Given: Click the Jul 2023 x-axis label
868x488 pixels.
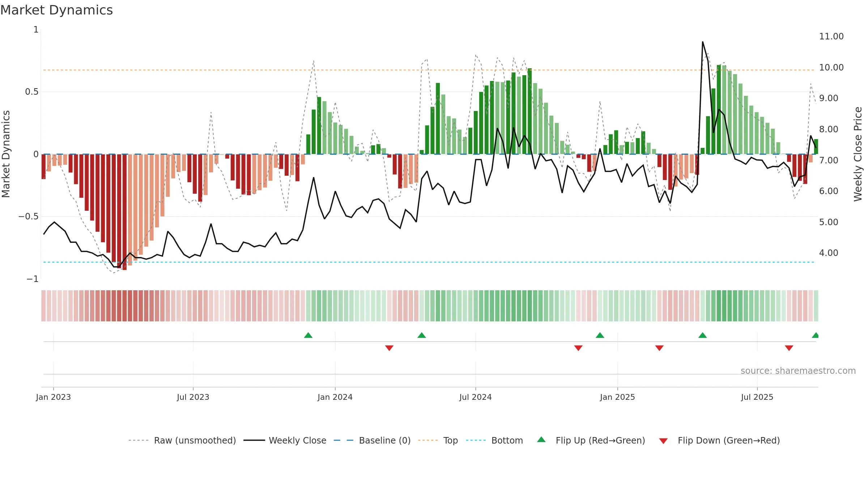Looking at the screenshot, I should click(193, 397).
